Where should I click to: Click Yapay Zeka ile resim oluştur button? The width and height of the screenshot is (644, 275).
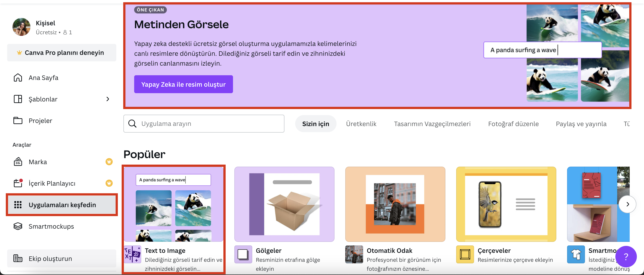pos(184,84)
